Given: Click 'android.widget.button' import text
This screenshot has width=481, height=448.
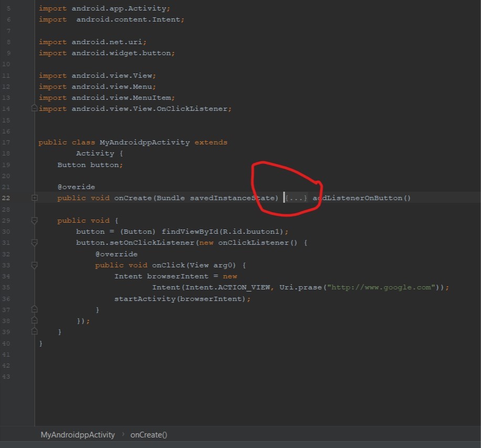Looking at the screenshot, I should 121,53.
